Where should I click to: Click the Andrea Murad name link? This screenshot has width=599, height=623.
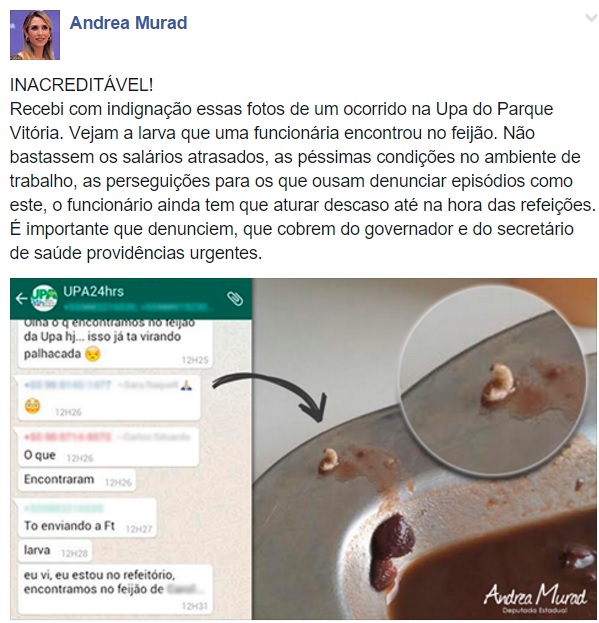click(128, 23)
